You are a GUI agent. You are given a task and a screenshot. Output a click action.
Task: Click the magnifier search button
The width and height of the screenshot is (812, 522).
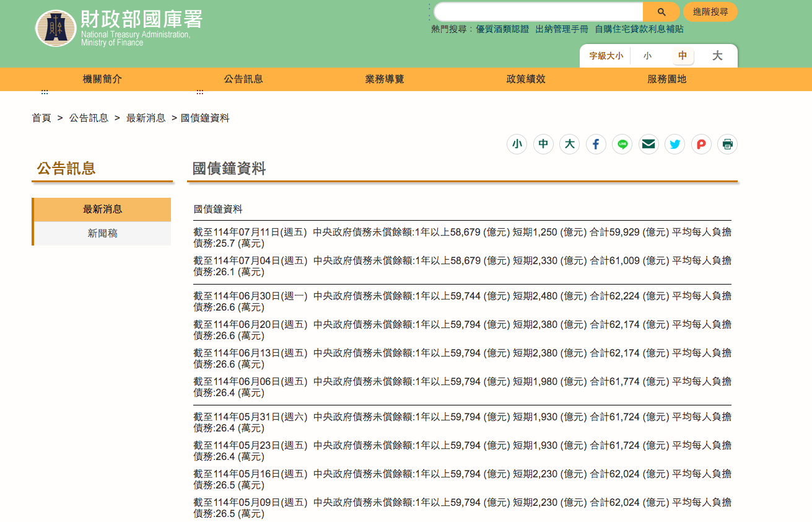(661, 12)
